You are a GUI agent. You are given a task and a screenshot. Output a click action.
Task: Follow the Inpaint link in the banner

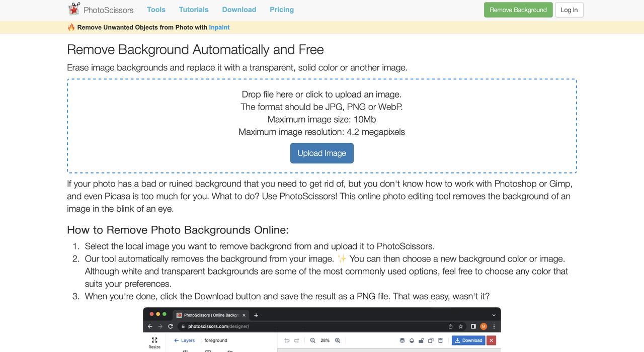click(219, 27)
